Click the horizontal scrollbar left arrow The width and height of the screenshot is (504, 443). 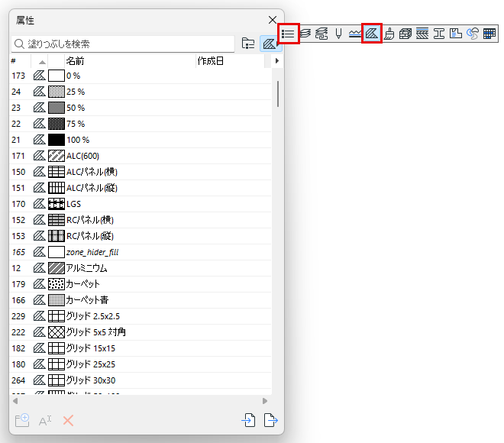point(15,401)
